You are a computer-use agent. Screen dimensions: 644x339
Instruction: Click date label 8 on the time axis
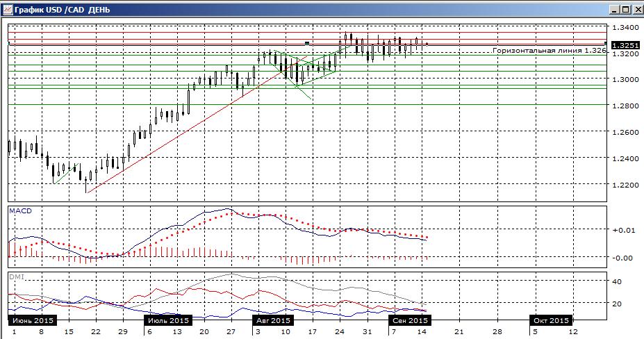(x=41, y=331)
